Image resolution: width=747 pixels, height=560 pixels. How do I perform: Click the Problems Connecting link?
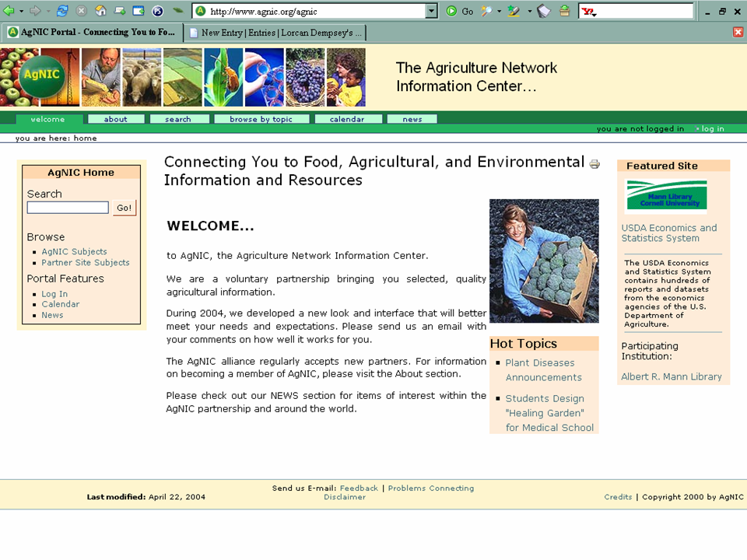[431, 488]
